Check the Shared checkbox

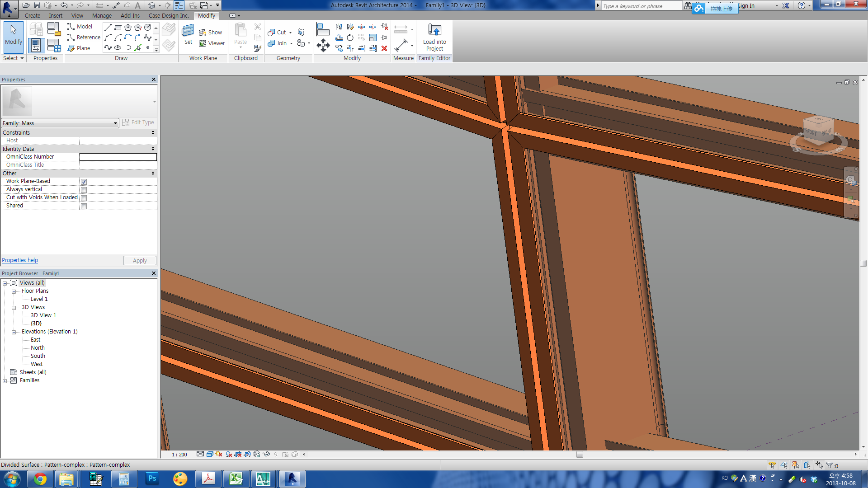[x=84, y=206]
